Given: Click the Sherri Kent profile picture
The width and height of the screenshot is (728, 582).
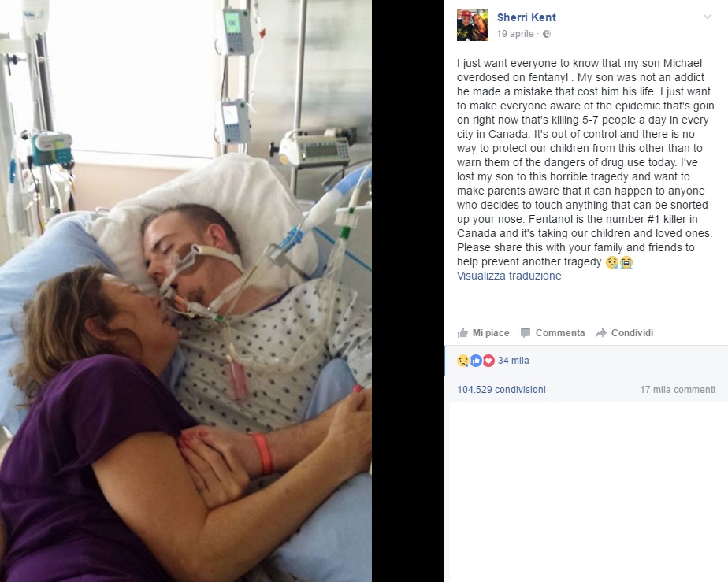Looking at the screenshot, I should [x=473, y=25].
